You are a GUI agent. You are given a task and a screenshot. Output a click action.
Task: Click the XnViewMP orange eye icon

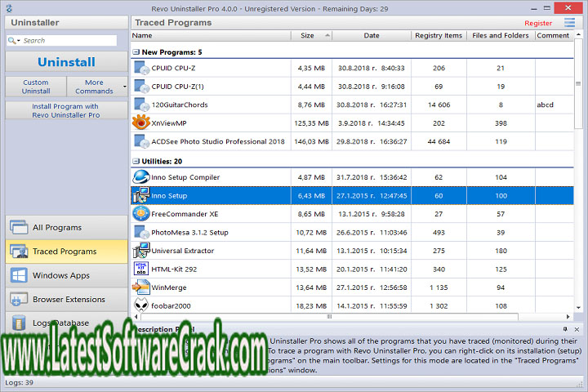[x=141, y=122]
